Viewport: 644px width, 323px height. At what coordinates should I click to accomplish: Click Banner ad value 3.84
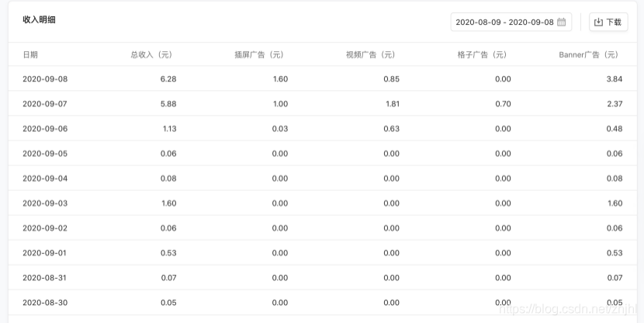[x=615, y=79]
